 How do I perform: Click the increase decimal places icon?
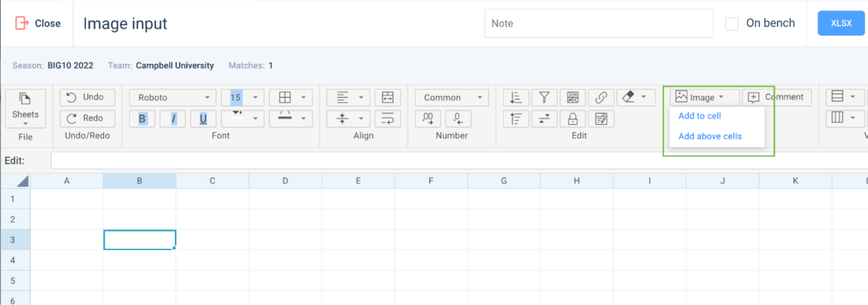coord(428,118)
